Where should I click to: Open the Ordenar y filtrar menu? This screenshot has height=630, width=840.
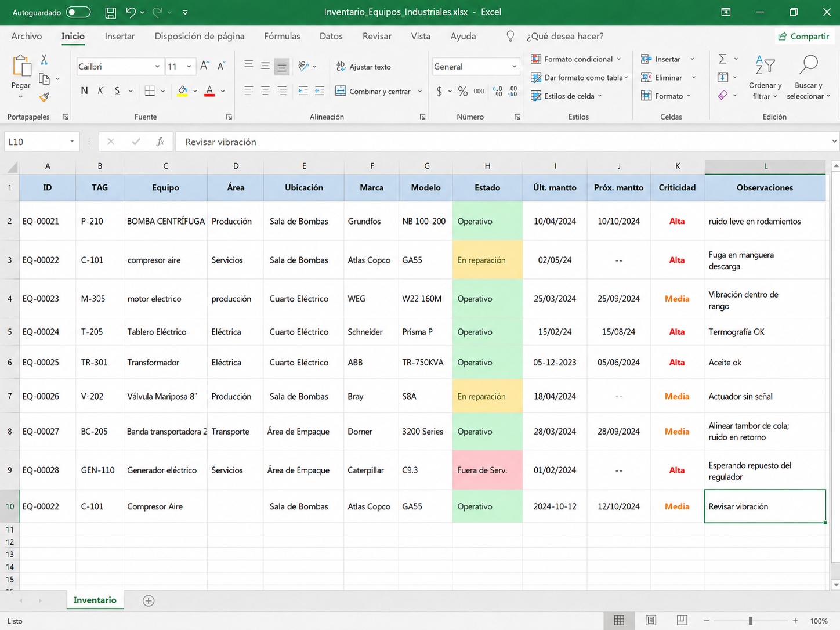765,77
